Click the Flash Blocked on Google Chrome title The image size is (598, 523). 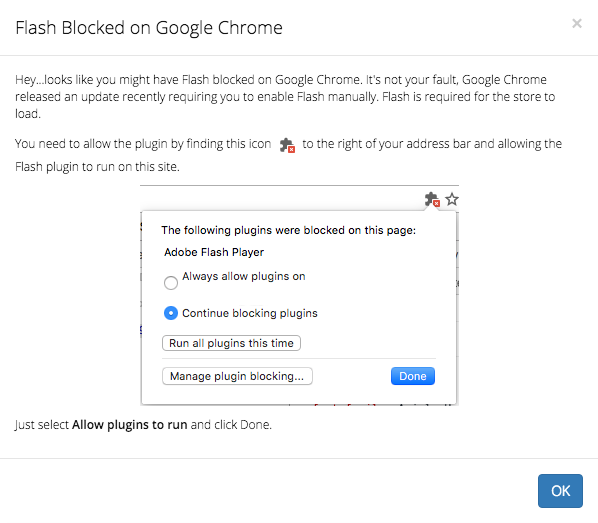149,28
